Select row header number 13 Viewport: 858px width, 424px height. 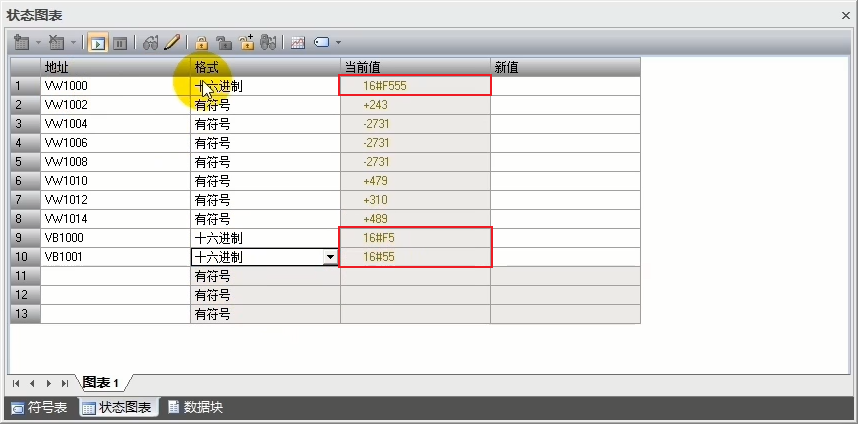pyautogui.click(x=25, y=315)
